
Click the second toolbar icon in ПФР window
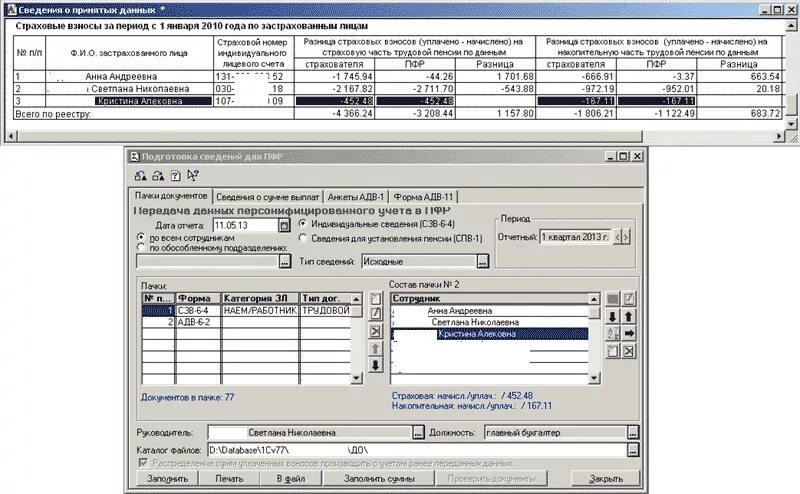158,176
